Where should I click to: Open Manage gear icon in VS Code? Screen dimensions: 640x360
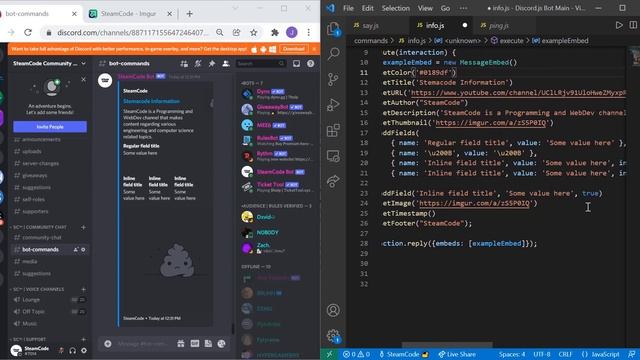[x=333, y=336]
